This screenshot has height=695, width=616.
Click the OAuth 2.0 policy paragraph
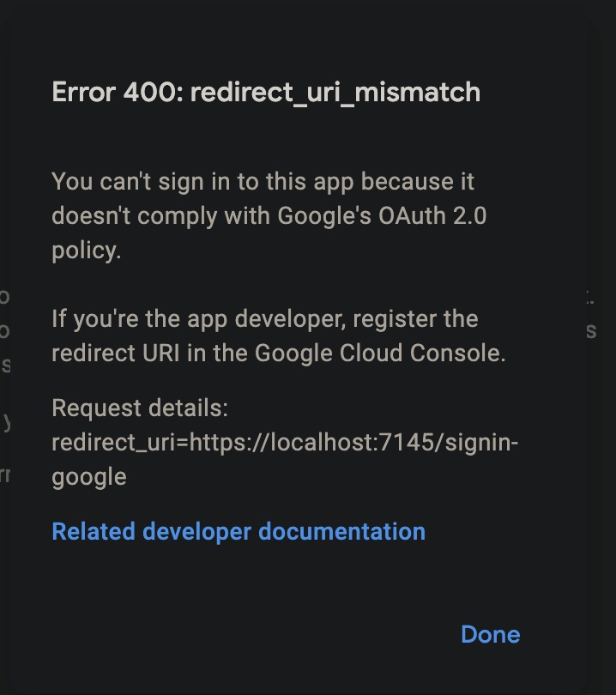257,215
